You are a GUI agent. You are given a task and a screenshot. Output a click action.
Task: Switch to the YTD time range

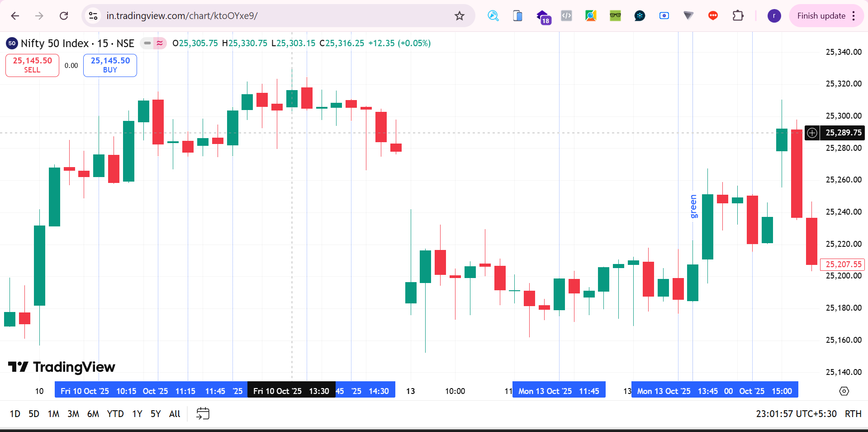(115, 414)
